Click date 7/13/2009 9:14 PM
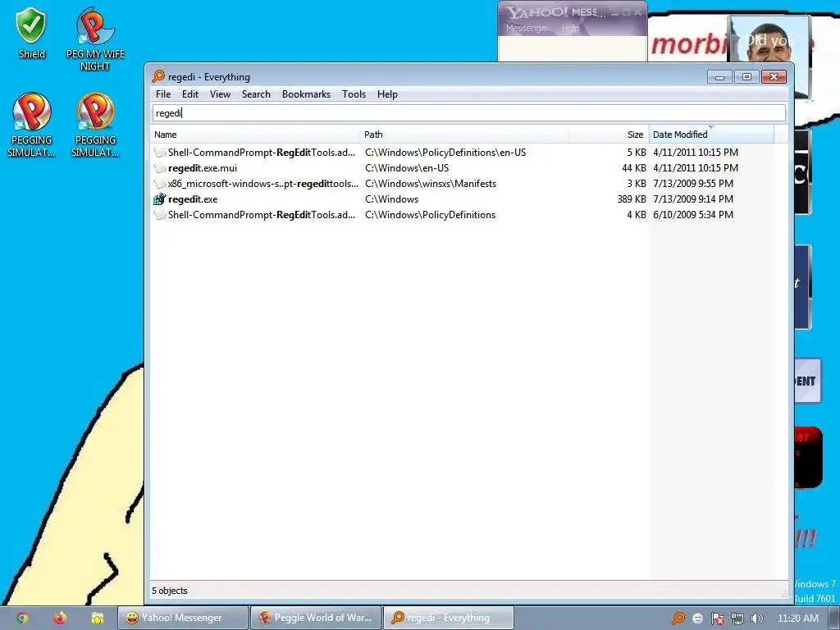Image resolution: width=840 pixels, height=630 pixels. coord(693,199)
